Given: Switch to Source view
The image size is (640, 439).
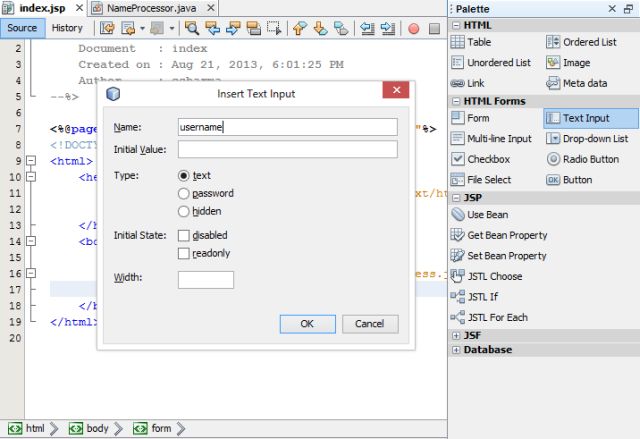Looking at the screenshot, I should click(22, 28).
